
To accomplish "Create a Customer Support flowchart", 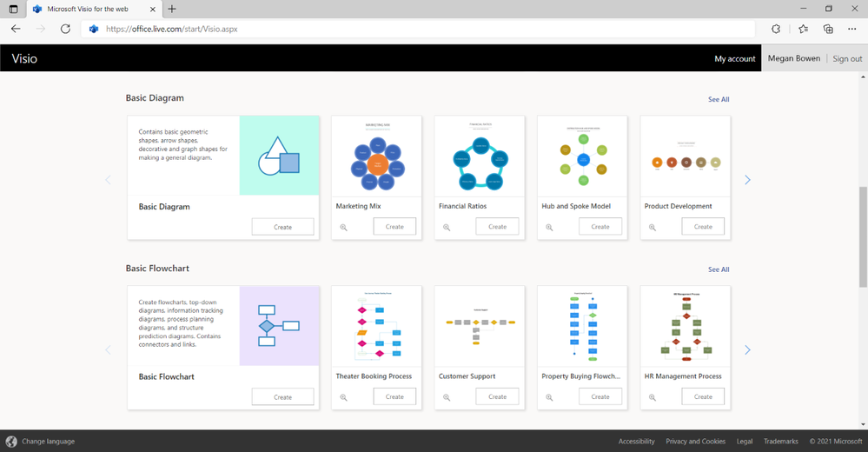I will tap(498, 396).
